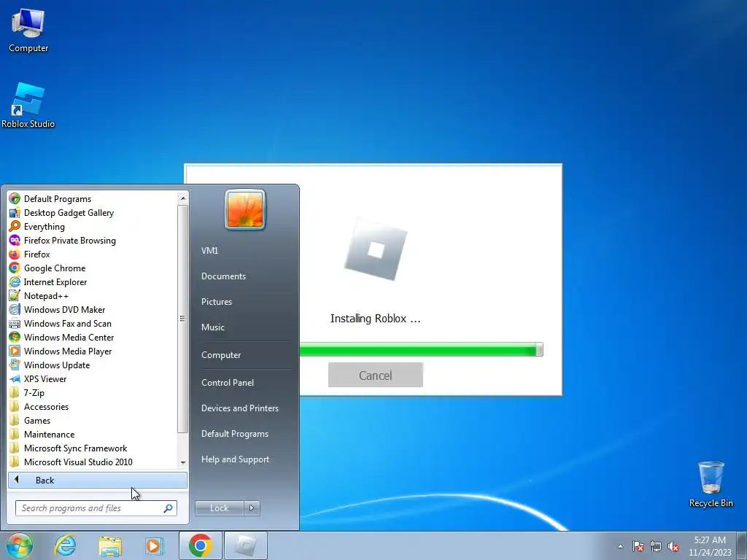Click the user account picture
This screenshot has width=747, height=560.
[x=245, y=209]
